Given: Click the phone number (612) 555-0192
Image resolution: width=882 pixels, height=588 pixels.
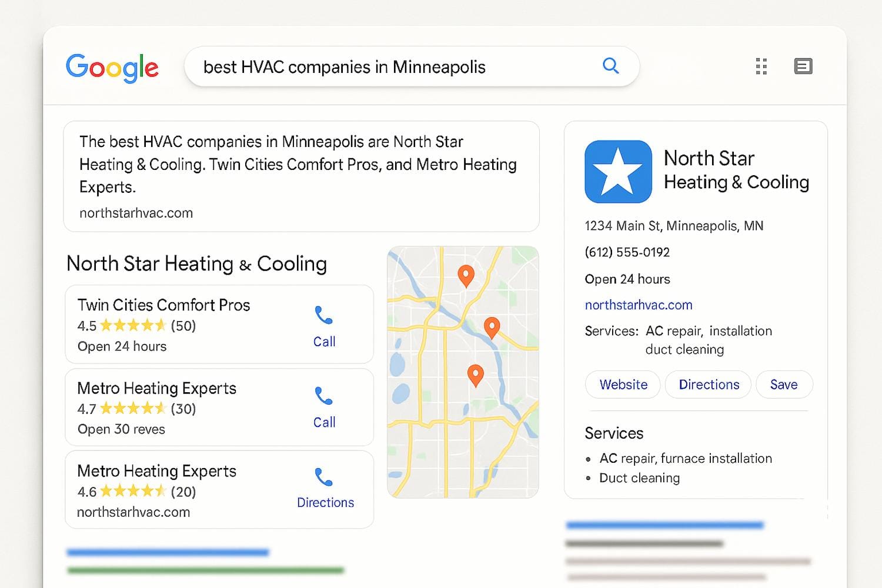Looking at the screenshot, I should 627,252.
